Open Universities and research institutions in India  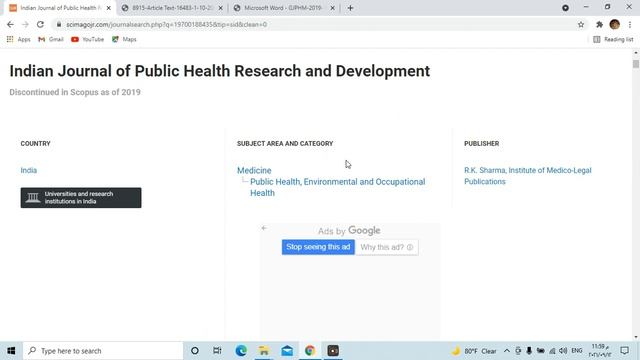click(x=81, y=198)
